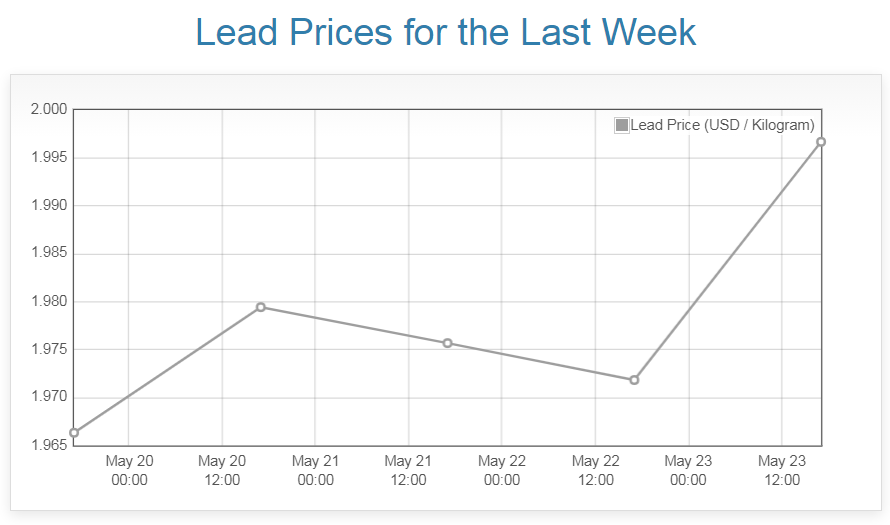
Task: Select the "May 23 12:00" axis tick label
Action: pos(782,470)
